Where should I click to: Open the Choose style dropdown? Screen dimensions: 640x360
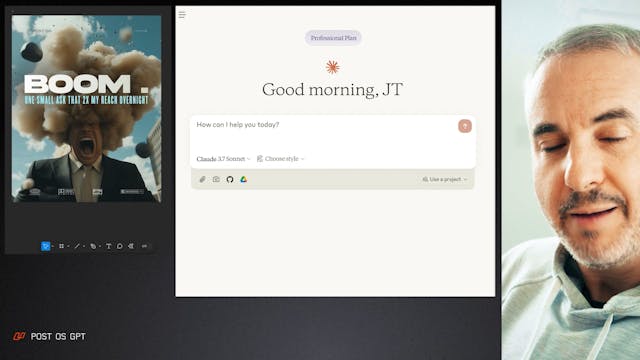coord(280,159)
